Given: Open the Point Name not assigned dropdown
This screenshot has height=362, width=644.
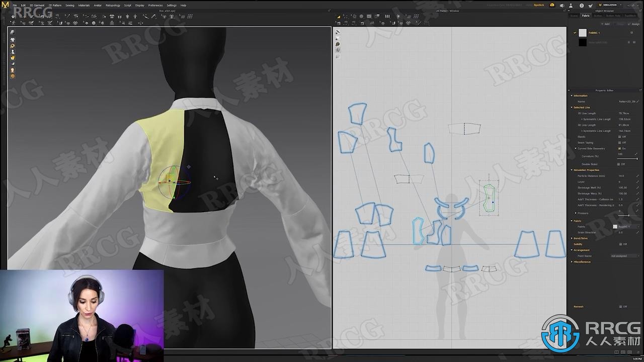Looking at the screenshot, I should pos(625,256).
